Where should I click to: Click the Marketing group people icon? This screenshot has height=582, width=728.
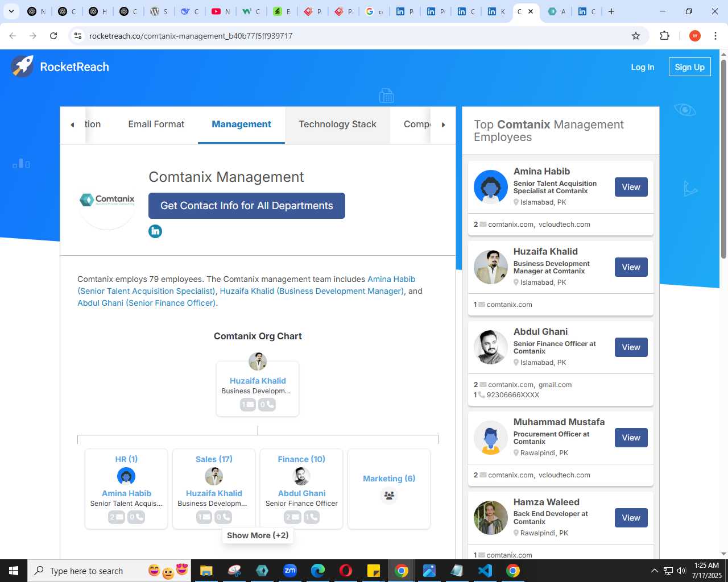click(389, 496)
